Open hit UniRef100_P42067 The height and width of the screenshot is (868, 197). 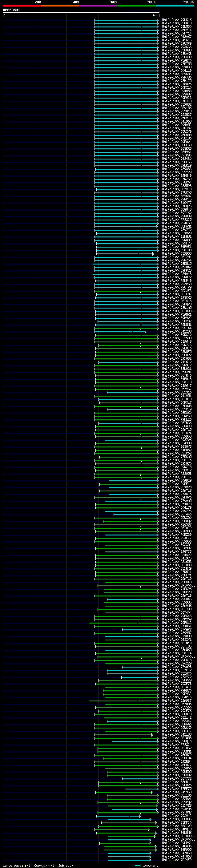pos(177,37)
